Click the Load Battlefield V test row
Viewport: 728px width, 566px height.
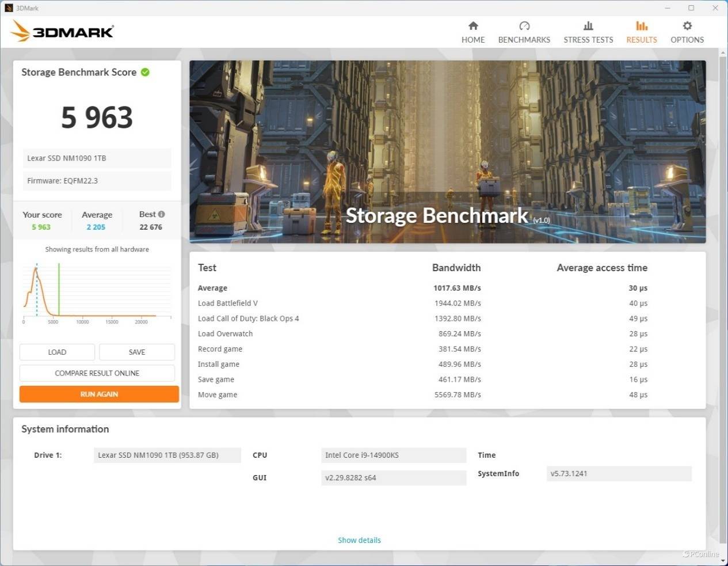423,303
